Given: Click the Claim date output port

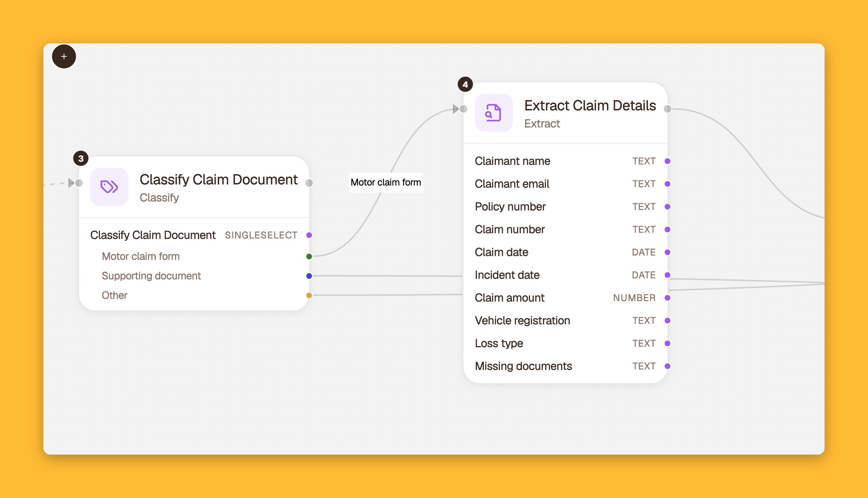Looking at the screenshot, I should 668,252.
